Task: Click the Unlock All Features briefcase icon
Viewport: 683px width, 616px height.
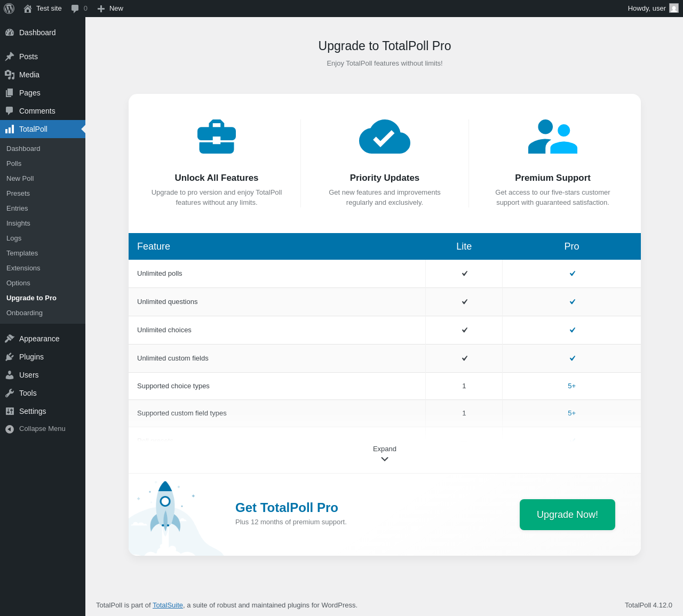Action: pos(217,137)
